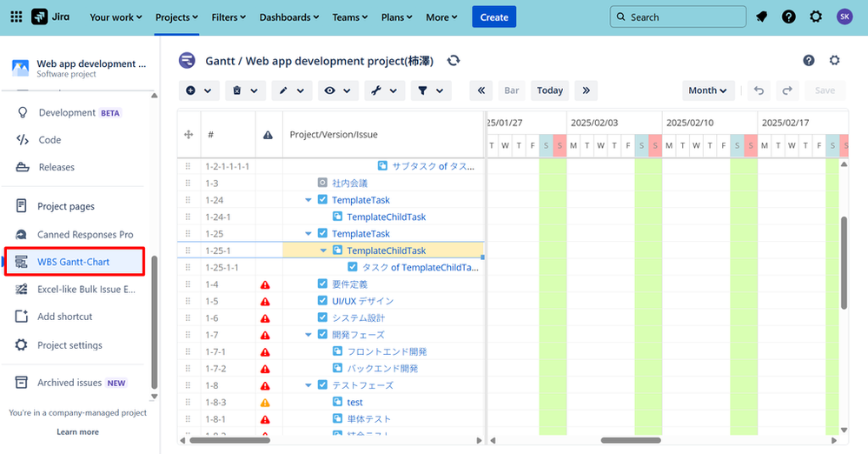The height and width of the screenshot is (454, 868).
Task: Open the Your work menu
Action: 116,17
